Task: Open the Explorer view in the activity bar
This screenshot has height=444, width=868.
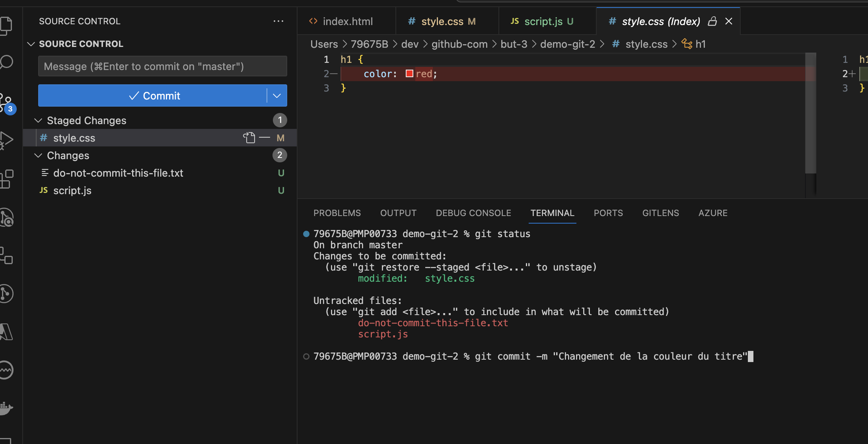Action: tap(6, 25)
